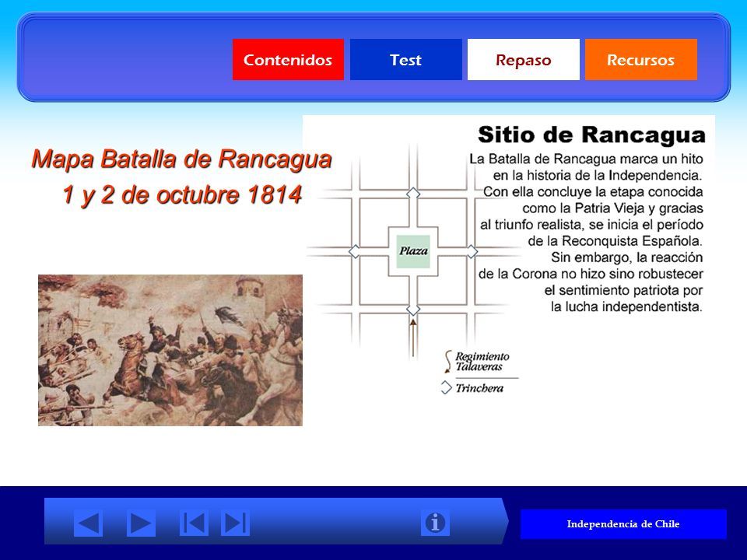Click the Talaveras advance arrow on map

413,338
